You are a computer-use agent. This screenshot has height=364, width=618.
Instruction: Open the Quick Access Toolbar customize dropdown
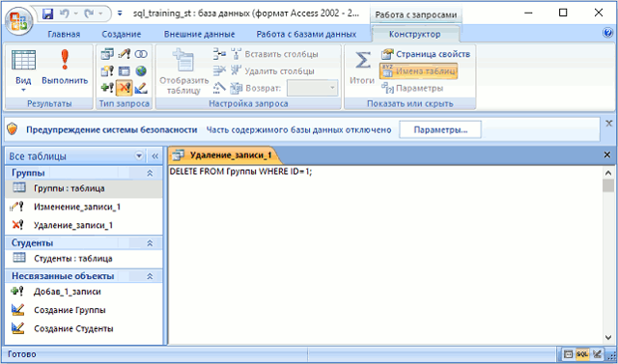tap(120, 14)
